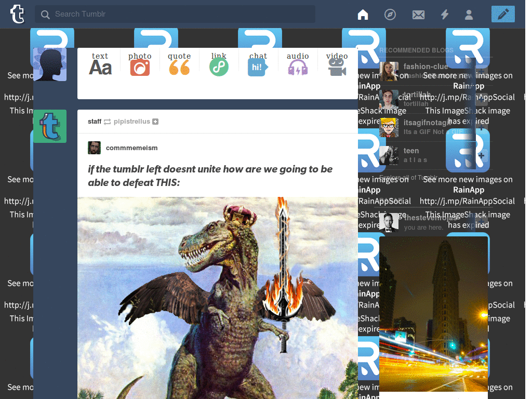Create a new photo post
The height and width of the screenshot is (399, 532).
pyautogui.click(x=140, y=64)
